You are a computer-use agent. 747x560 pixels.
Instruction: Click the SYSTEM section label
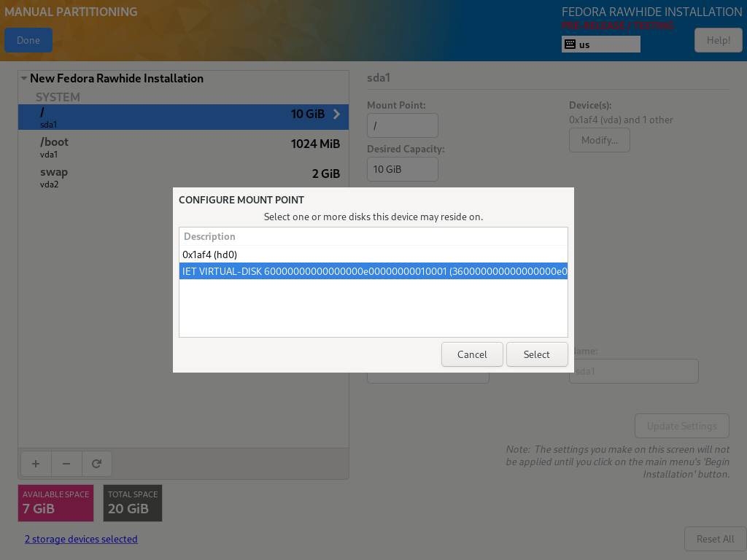point(58,97)
